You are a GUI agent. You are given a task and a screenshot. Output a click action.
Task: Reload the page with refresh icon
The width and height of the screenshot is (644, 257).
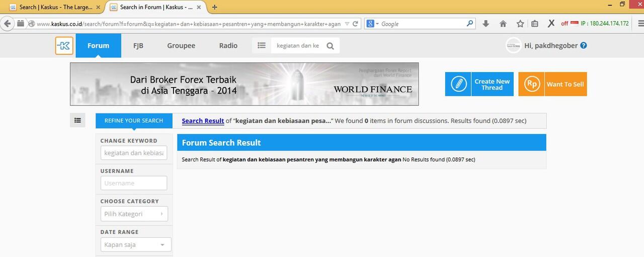tap(355, 24)
